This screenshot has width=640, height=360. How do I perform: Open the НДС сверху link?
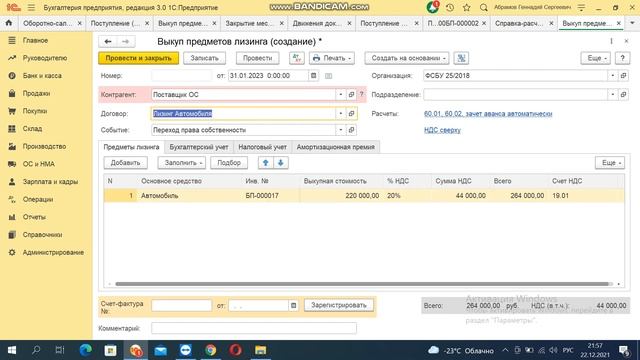pos(442,130)
